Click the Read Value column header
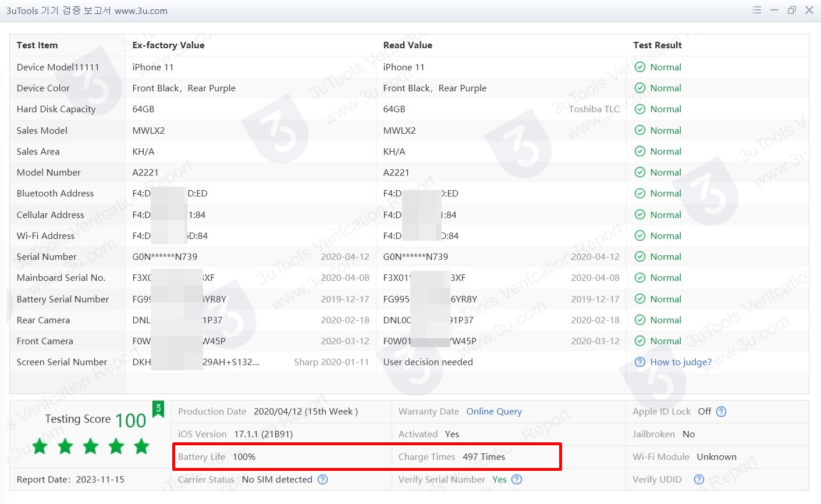Viewport: 821px width, 504px height. click(408, 45)
